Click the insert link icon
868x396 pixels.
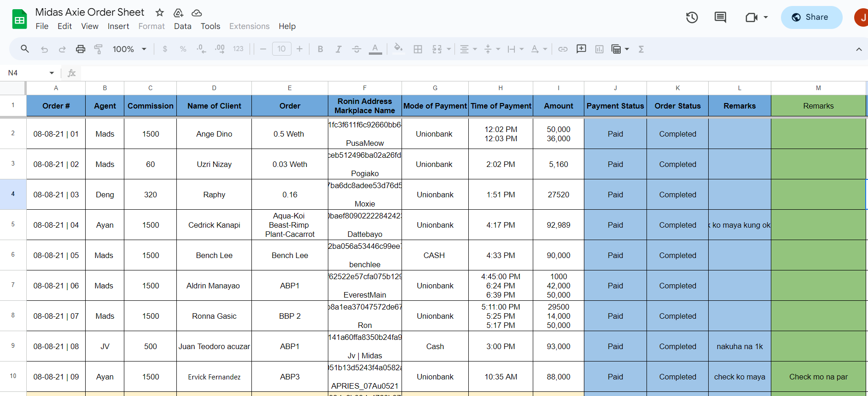[x=563, y=49]
